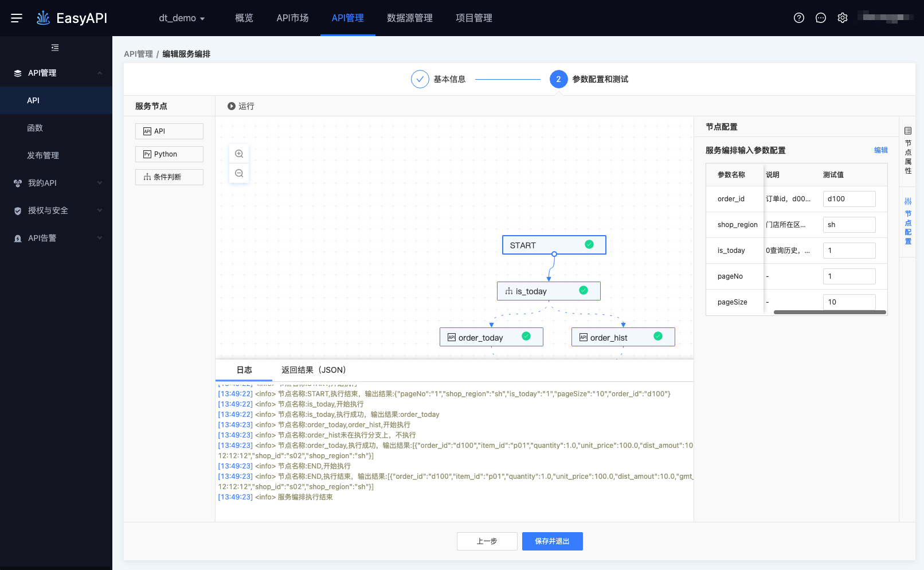
Task: Select the API service node button
Action: click(169, 131)
